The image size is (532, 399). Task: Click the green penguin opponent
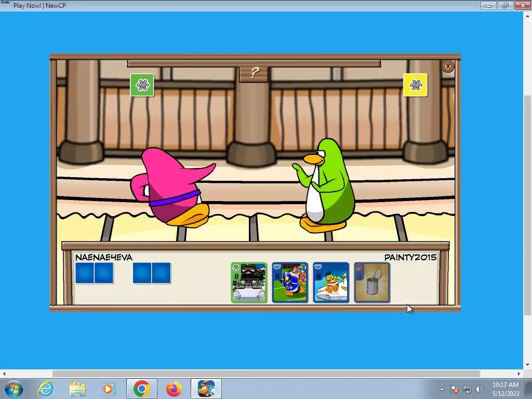tap(324, 185)
